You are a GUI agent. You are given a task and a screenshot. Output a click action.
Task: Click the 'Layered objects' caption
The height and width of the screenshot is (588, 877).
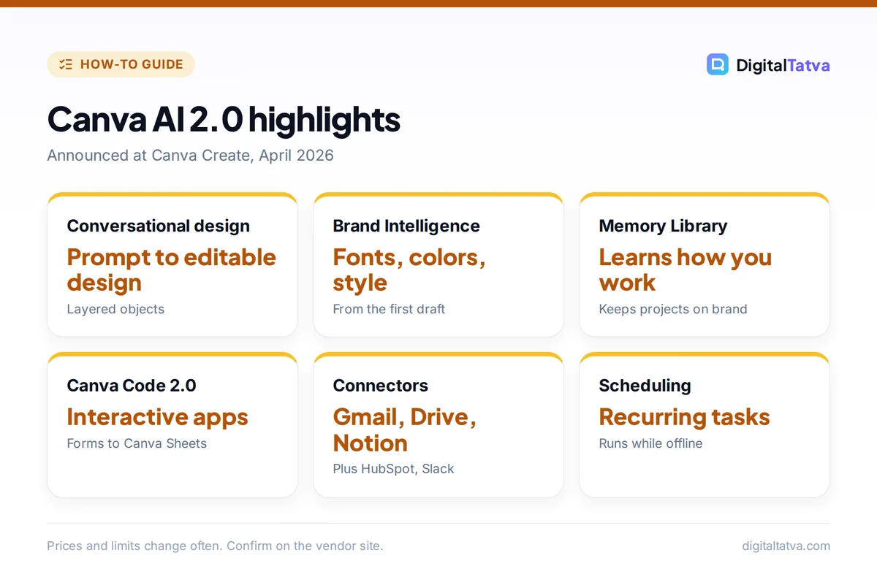point(115,309)
